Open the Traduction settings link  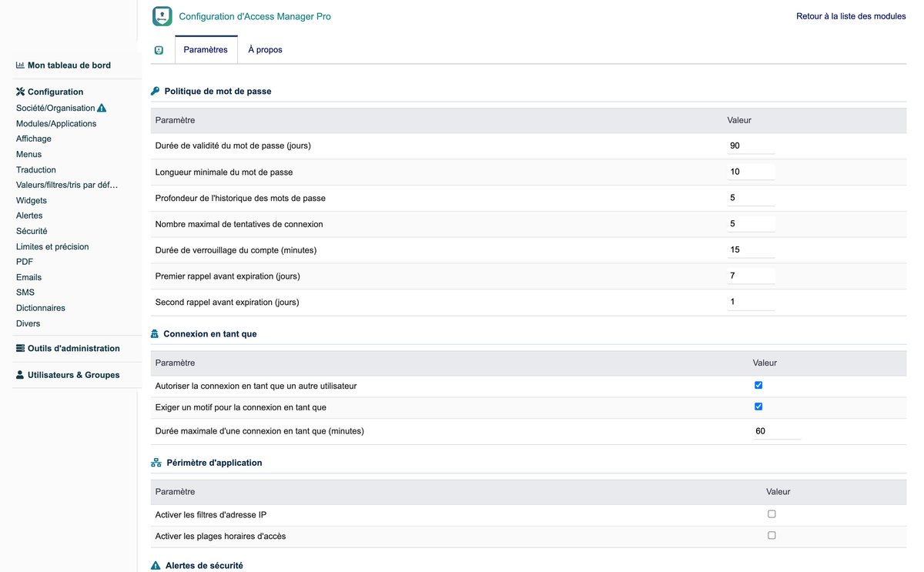point(36,169)
